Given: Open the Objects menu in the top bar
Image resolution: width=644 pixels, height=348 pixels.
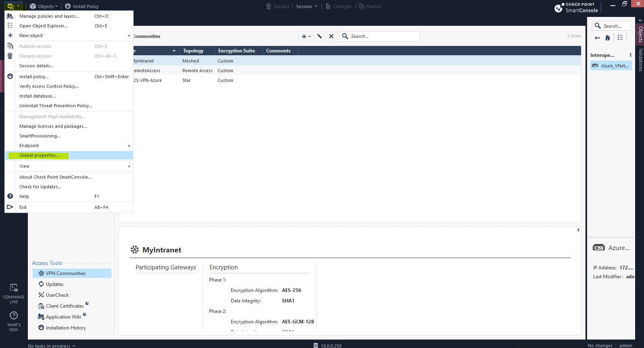Looking at the screenshot, I should (x=44, y=6).
